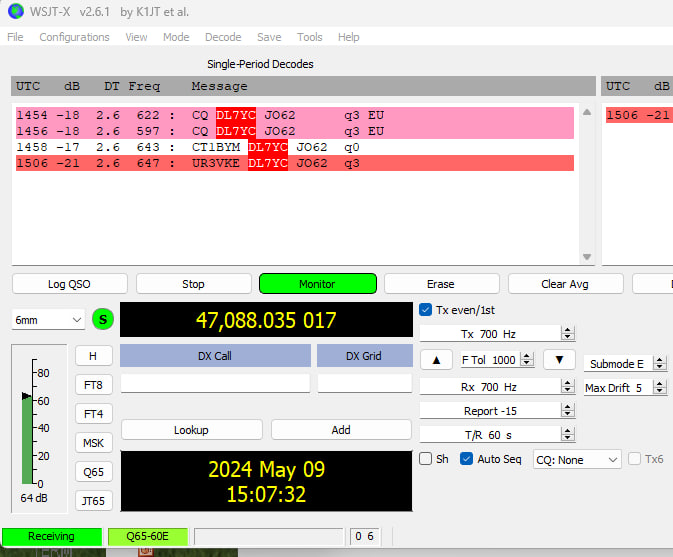Click the Lookup button
This screenshot has width=673, height=557.
[191, 430]
